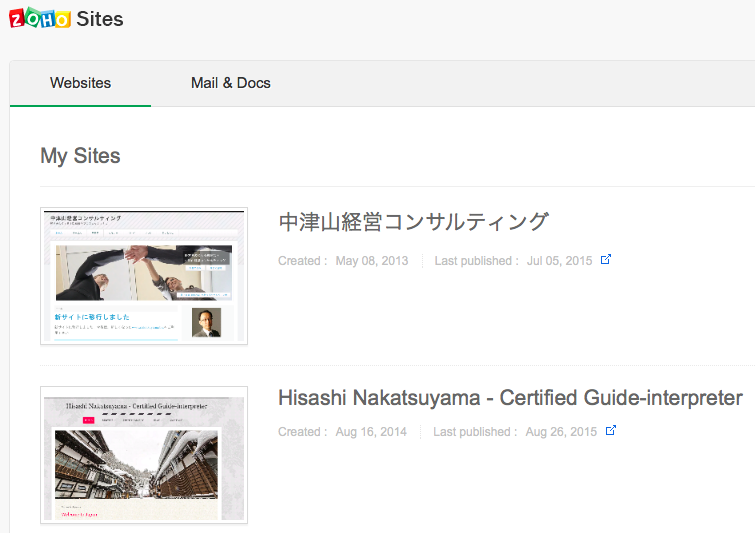Image resolution: width=755 pixels, height=533 pixels.
Task: Click the Last published Jul 05, 2015 date
Action: pyautogui.click(x=559, y=261)
